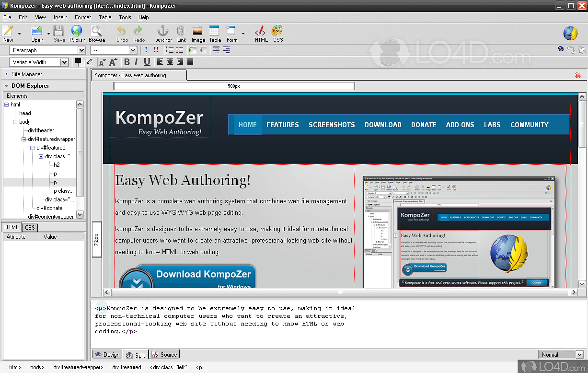Screen dimensions: 588x373
Task: Open the Tools menu
Action: [125, 17]
